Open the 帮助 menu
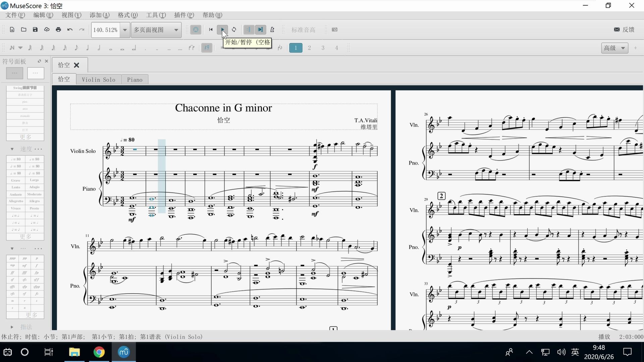644x362 pixels. pyautogui.click(x=212, y=15)
